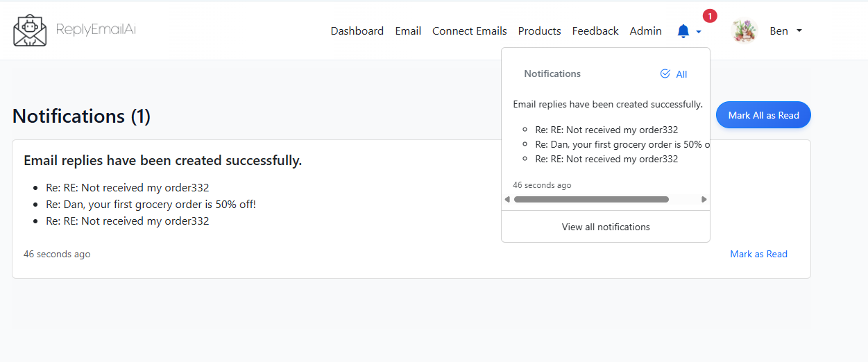The image size is (868, 362).
Task: Go to the Email menu item
Action: 408,31
